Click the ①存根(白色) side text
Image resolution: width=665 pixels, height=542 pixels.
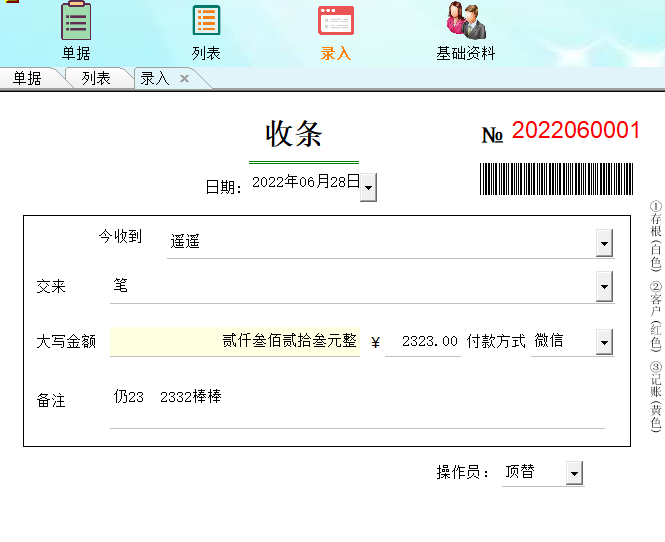(x=656, y=236)
